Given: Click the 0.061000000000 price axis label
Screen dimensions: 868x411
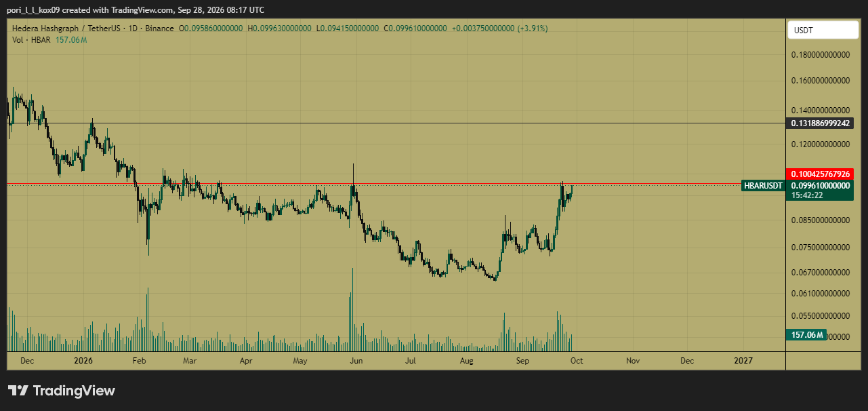Looking at the screenshot, I should 820,293.
